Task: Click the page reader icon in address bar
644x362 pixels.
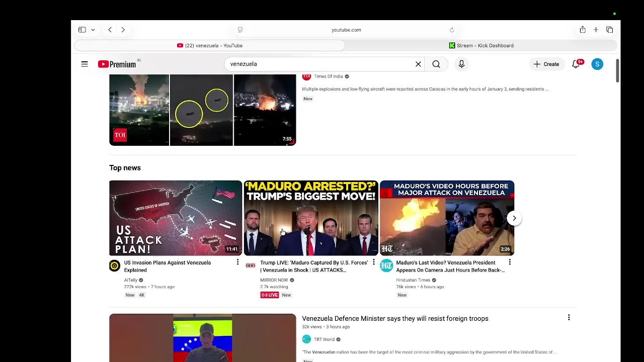Action: coord(240,30)
